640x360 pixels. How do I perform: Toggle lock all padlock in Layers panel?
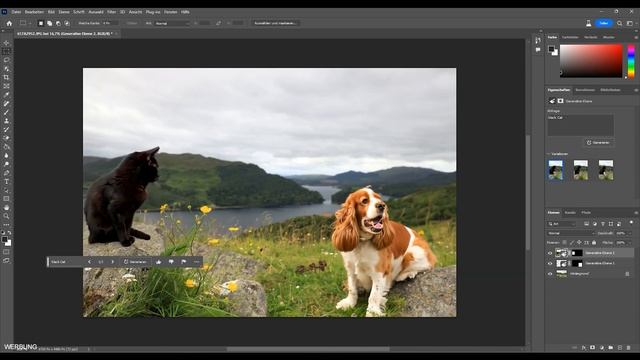594,242
